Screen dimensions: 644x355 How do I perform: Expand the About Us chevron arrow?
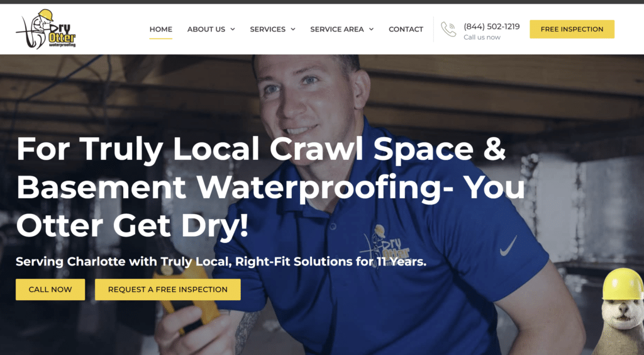click(233, 29)
